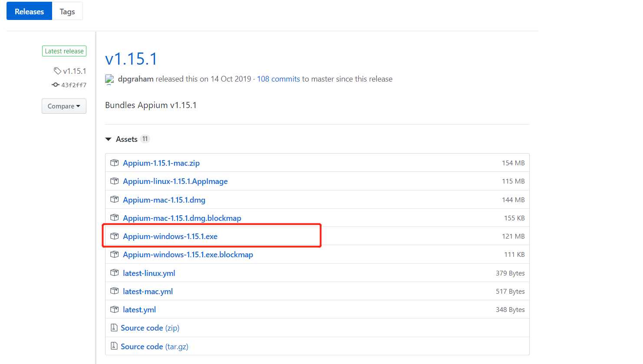
Task: Open the v1.15.1 release title
Action: pyautogui.click(x=131, y=59)
